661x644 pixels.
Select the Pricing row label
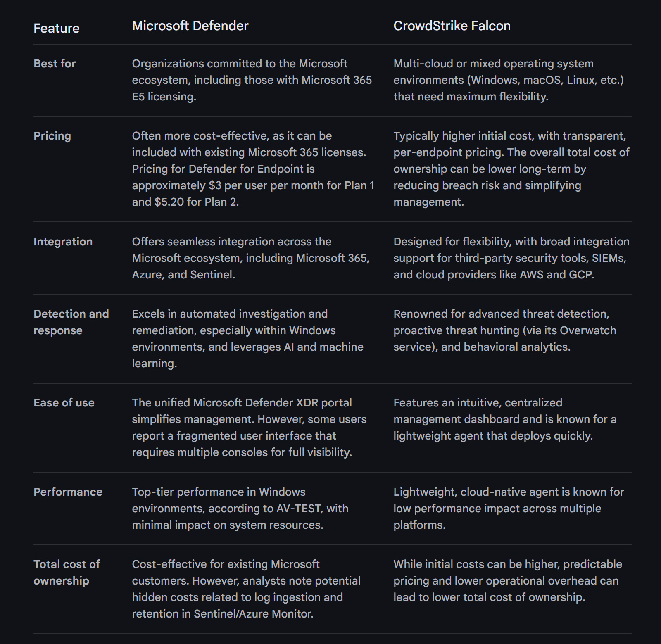click(52, 136)
